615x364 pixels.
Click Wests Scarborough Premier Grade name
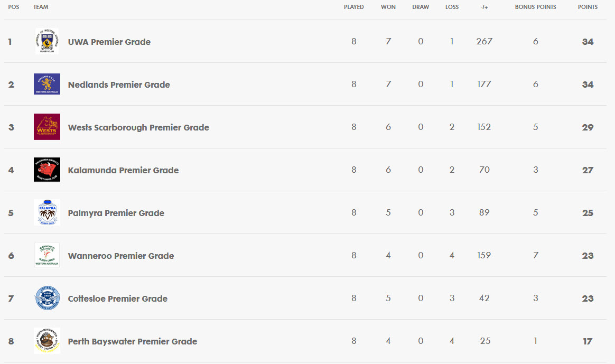(x=138, y=127)
